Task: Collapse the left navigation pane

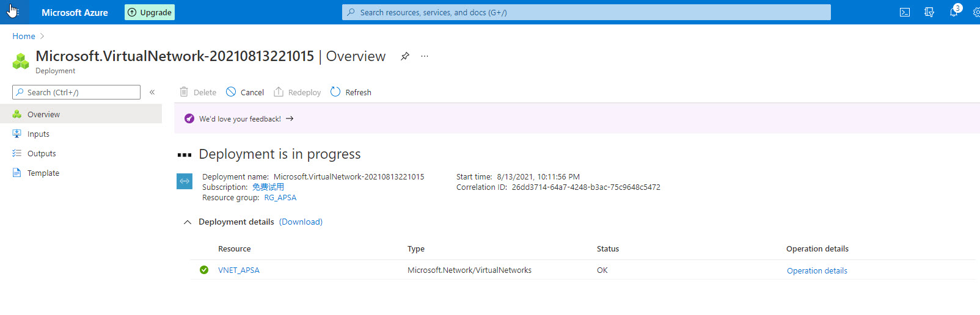Action: [152, 92]
